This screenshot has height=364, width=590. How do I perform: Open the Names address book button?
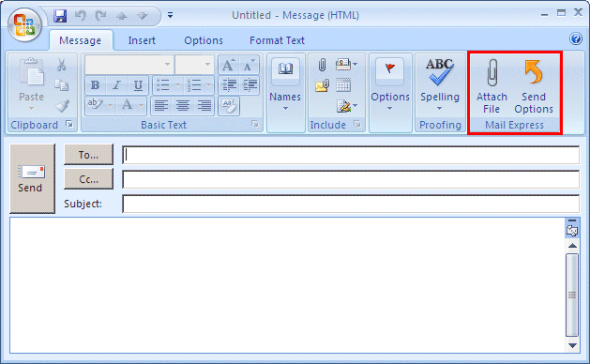pyautogui.click(x=285, y=84)
